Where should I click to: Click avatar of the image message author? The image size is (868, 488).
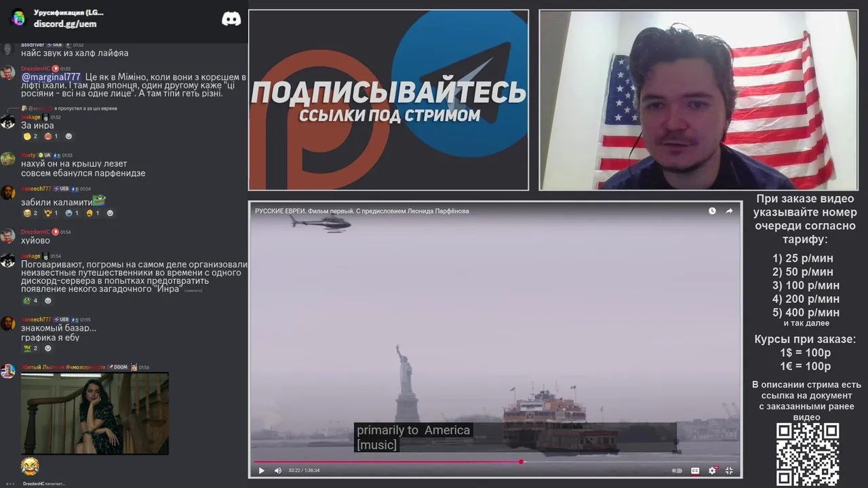[7, 371]
